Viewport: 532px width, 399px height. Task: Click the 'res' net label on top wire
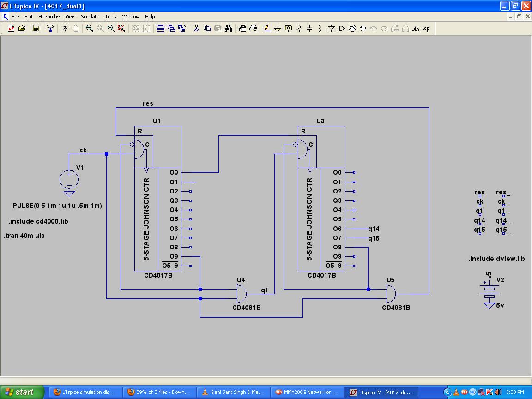(148, 103)
